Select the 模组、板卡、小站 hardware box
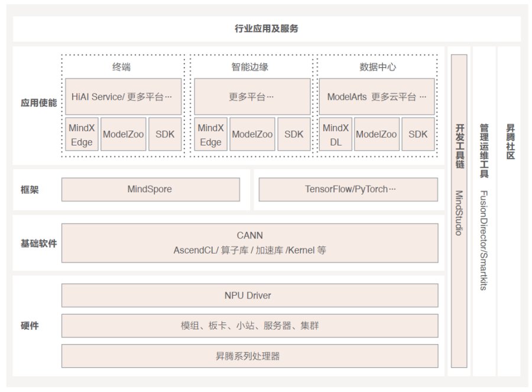532x392 pixels. coord(249,326)
